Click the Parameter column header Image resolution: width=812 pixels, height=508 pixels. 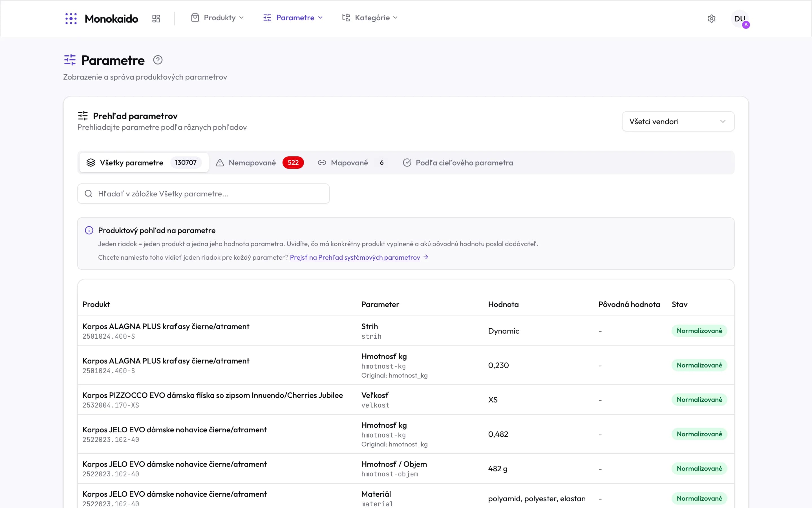tap(380, 305)
